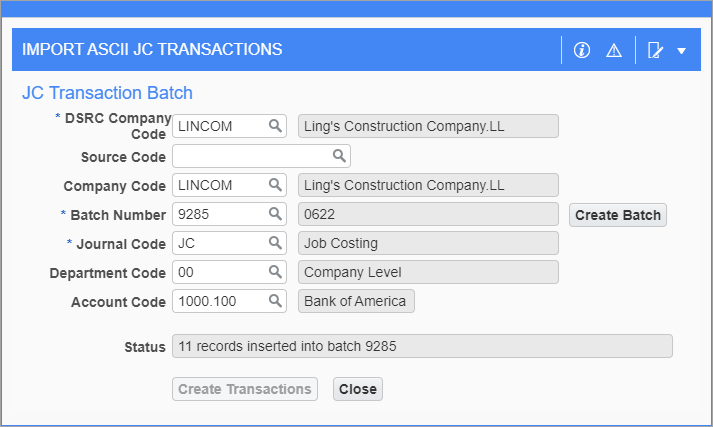Click Company Code description Ling's Construction
Image resolution: width=713 pixels, height=427 pixels.
[x=428, y=185]
